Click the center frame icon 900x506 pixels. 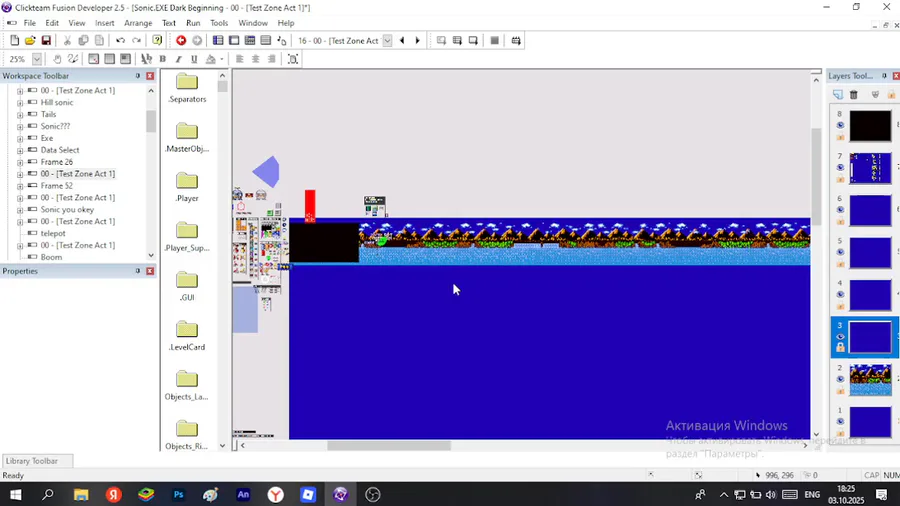293,59
